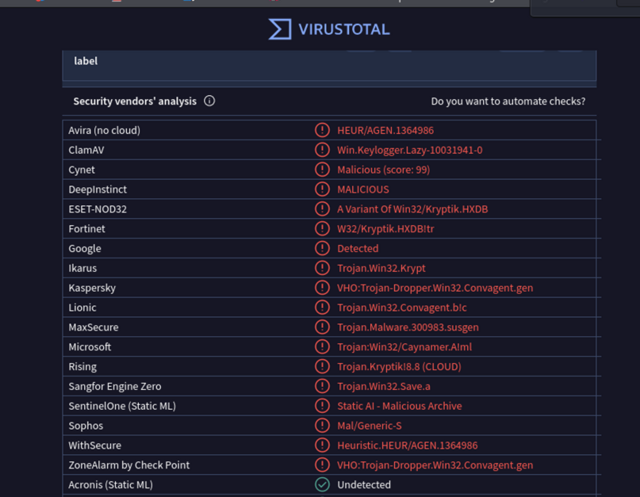The image size is (640, 497).
Task: Select 'A Variant Of Win32/Kryptik.HXDB' detection
Action: 412,209
